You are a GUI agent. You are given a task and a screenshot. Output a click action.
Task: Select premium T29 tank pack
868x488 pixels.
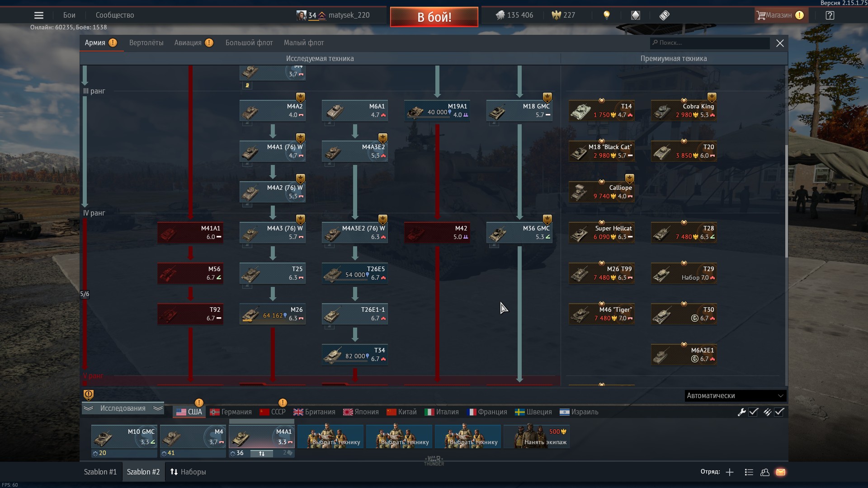[684, 273]
